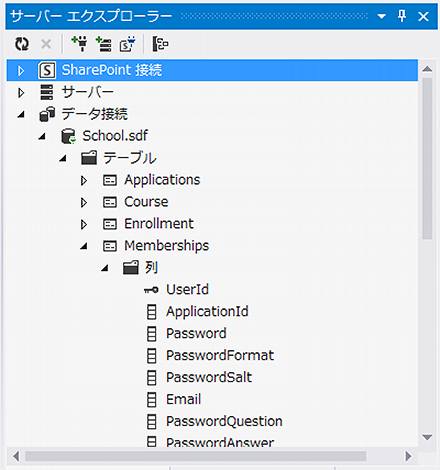
Task: Select the Enrollment table
Action: (159, 224)
